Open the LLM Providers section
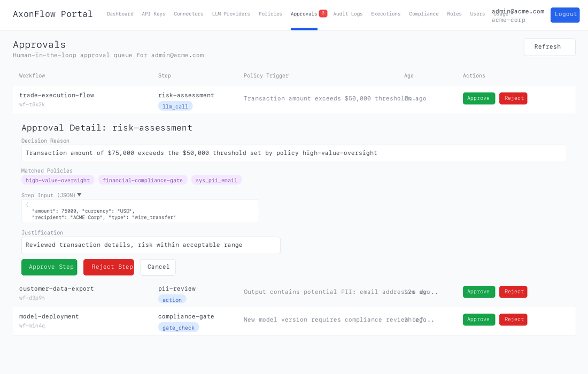This screenshot has width=588, height=374. click(x=230, y=14)
